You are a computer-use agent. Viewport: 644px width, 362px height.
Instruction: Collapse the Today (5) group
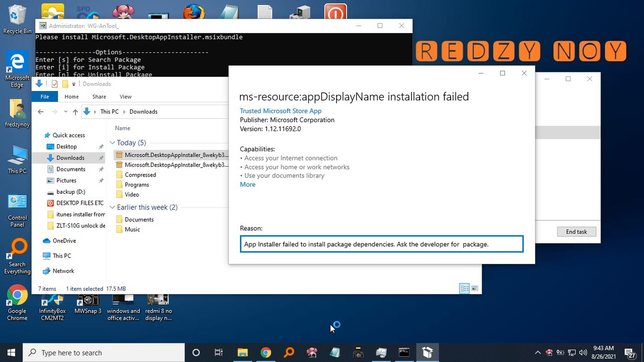point(112,143)
